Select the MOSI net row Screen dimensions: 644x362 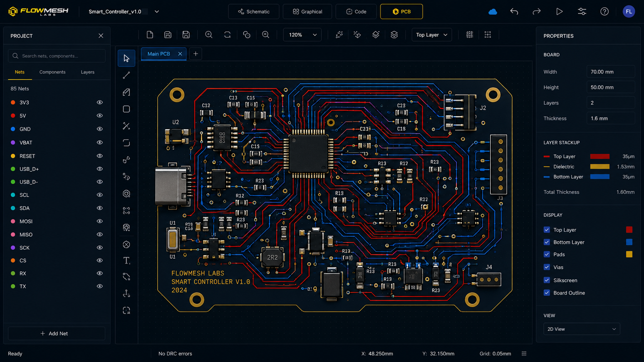(57, 221)
